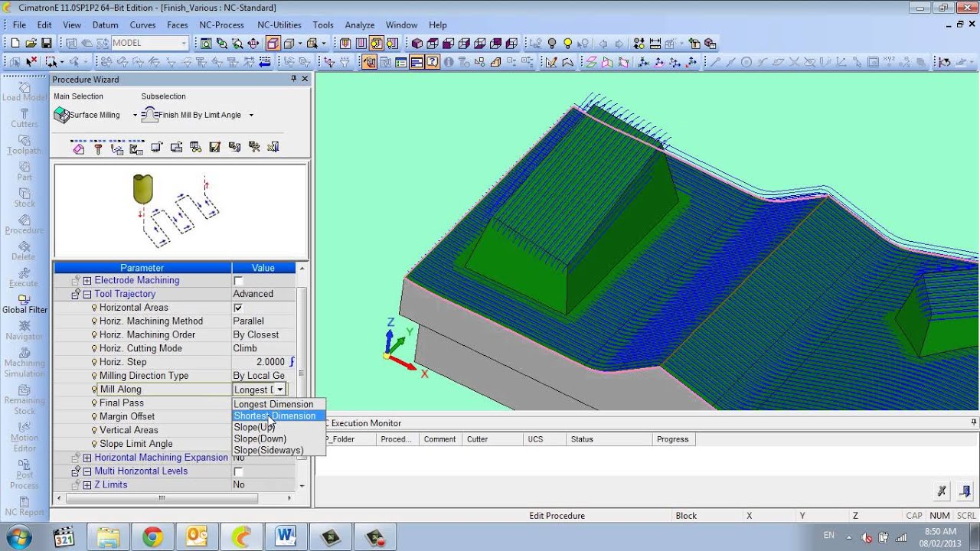Save the document with the floppy icon
This screenshot has height=551, width=980.
(47, 44)
